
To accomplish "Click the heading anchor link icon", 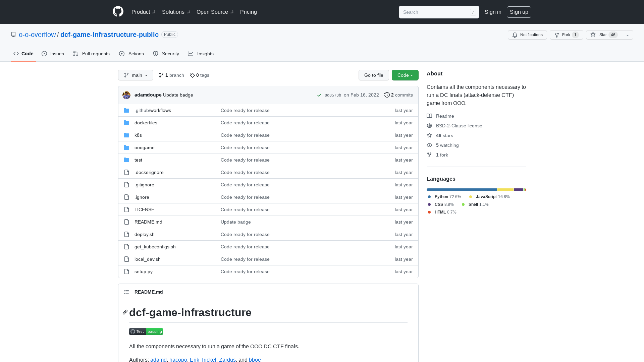I will [125, 312].
